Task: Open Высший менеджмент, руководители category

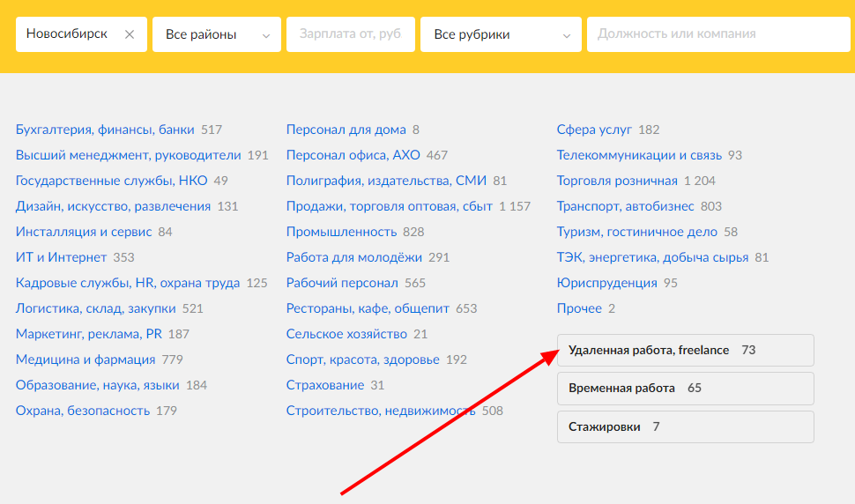Action: (x=128, y=155)
